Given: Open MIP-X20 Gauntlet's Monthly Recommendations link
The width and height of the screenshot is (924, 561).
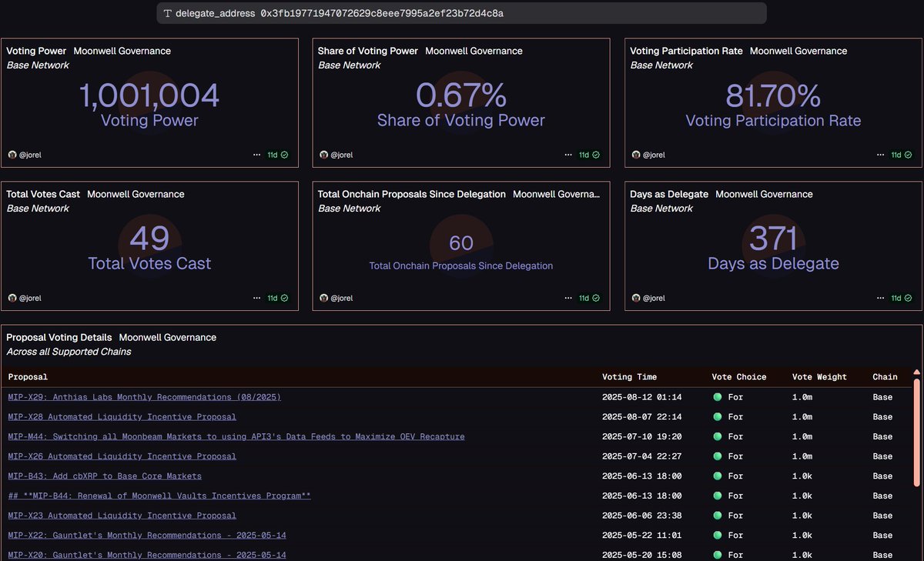Looking at the screenshot, I should point(147,555).
